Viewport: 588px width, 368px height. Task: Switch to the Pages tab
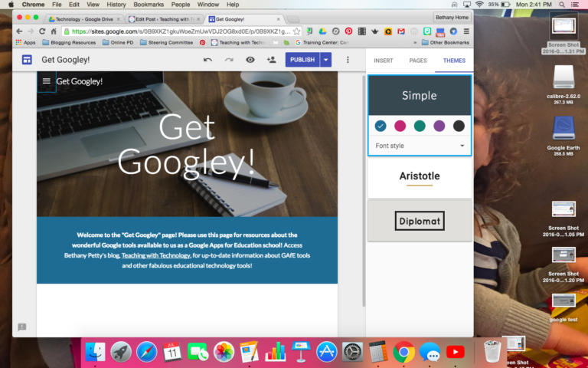point(418,61)
